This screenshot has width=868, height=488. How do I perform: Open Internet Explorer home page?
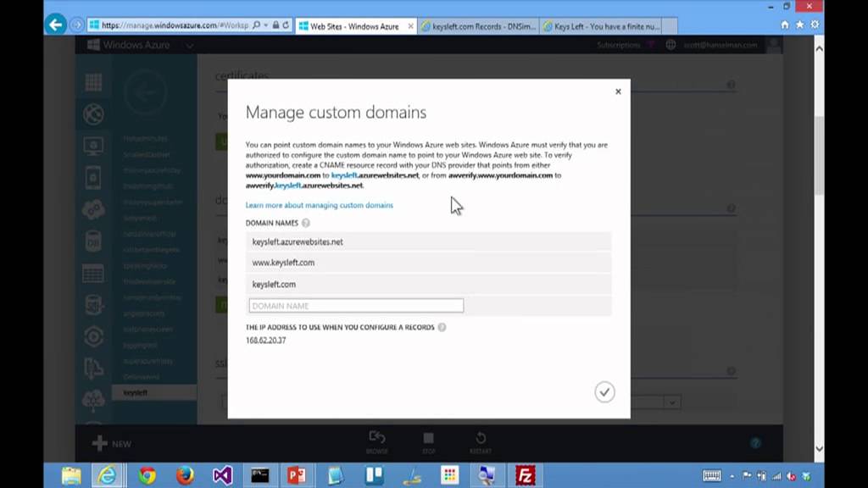(784, 25)
